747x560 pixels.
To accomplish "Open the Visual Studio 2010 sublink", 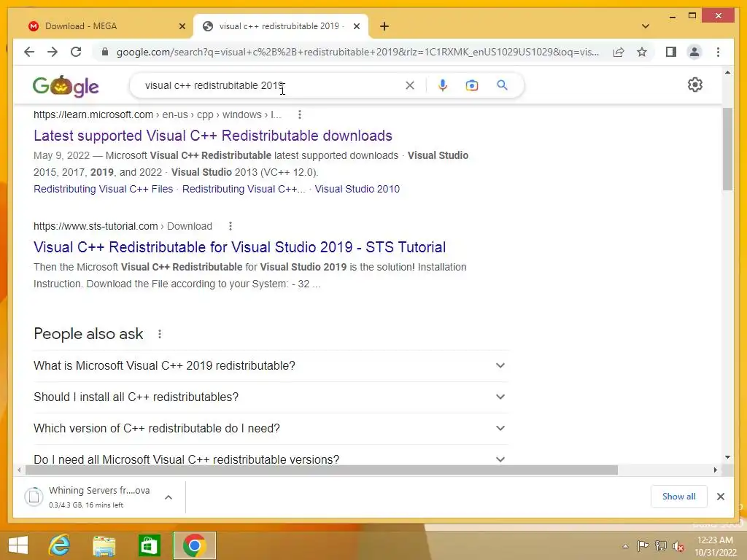I will click(x=357, y=189).
